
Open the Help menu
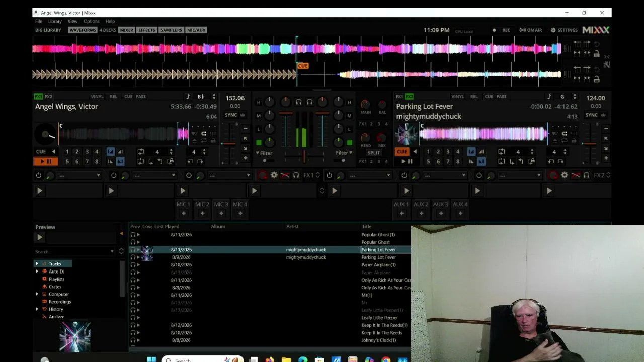(110, 21)
